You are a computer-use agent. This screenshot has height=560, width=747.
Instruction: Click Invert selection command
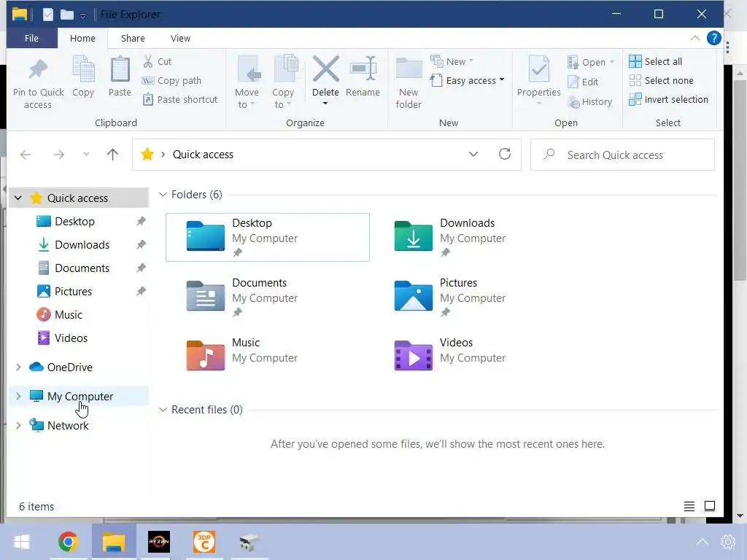[668, 99]
